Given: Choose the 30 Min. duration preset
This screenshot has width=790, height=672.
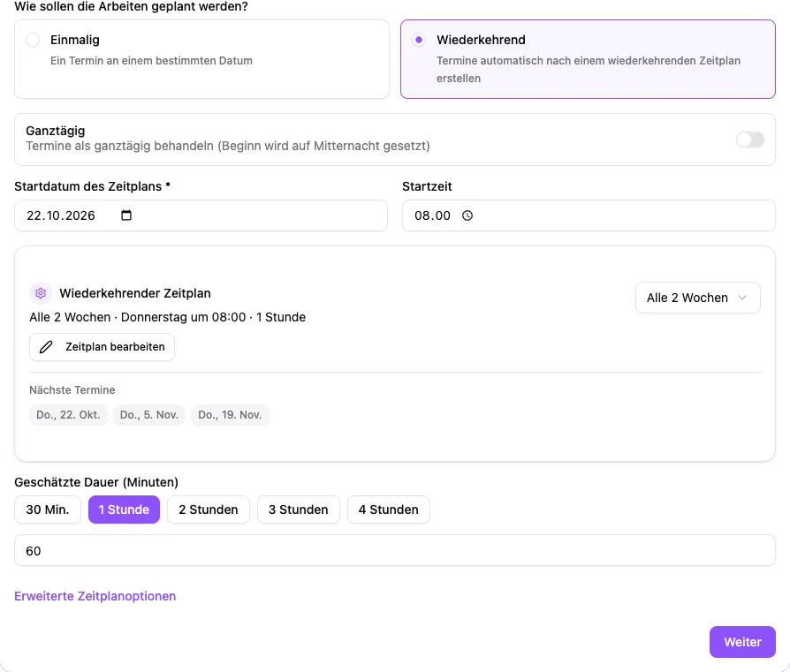Looking at the screenshot, I should click(48, 510).
